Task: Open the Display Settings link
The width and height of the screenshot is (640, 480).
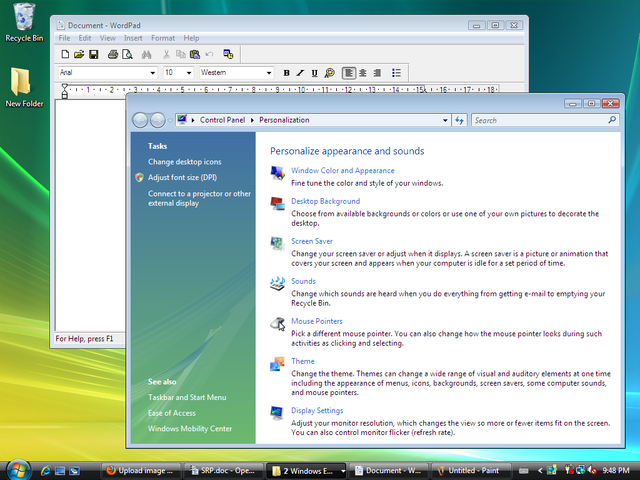Action: 317,411
